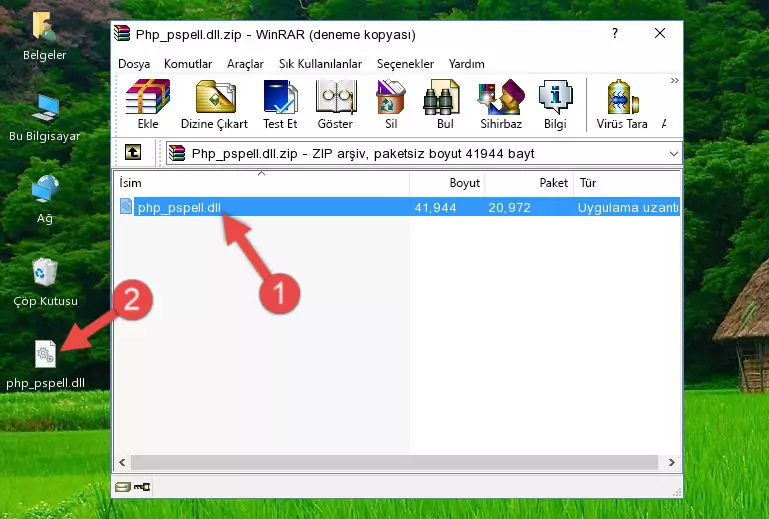Screen dimensions: 769x519
Task: Open the Seçenekler menu
Action: coord(405,64)
